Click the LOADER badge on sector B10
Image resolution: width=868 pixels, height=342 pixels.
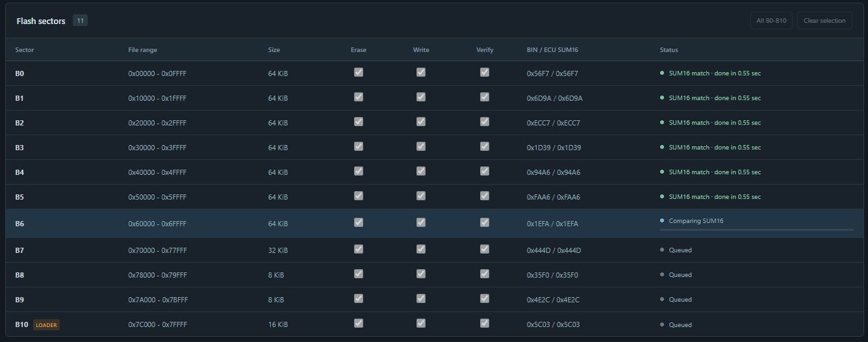(x=46, y=324)
